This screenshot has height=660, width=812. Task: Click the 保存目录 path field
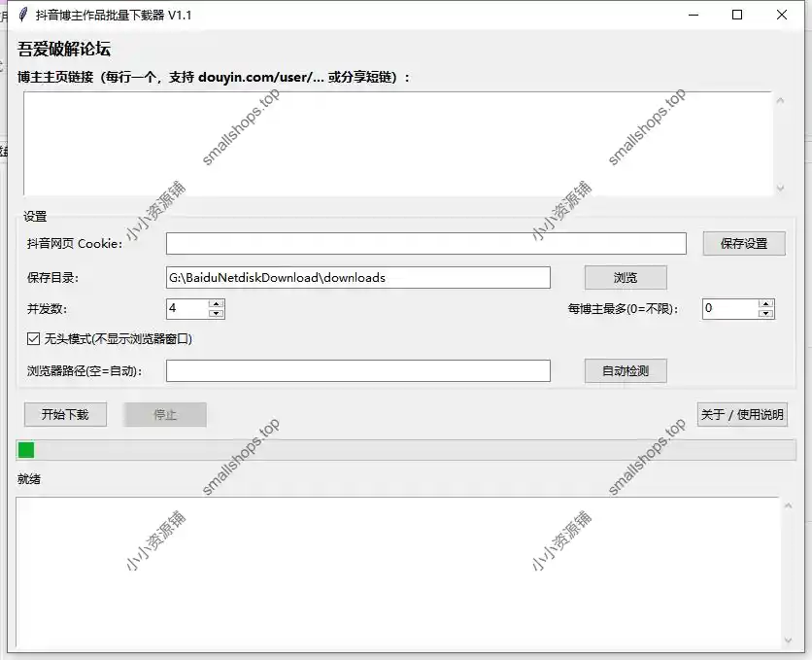(x=358, y=278)
